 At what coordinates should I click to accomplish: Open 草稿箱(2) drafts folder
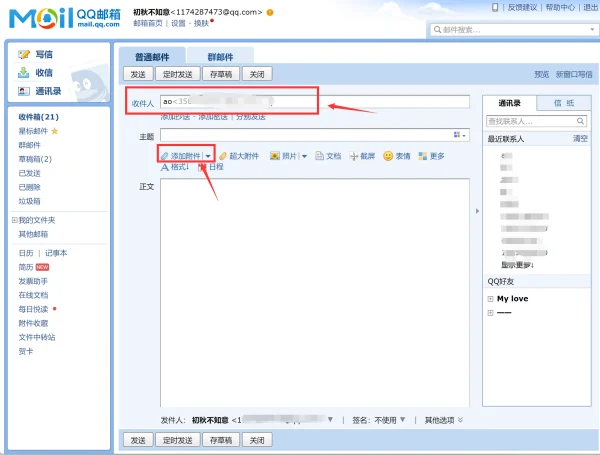click(35, 159)
